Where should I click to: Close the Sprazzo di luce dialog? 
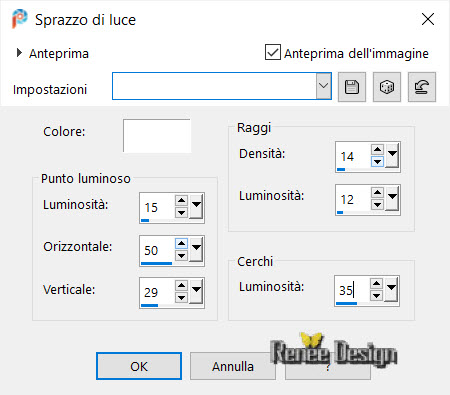428,19
